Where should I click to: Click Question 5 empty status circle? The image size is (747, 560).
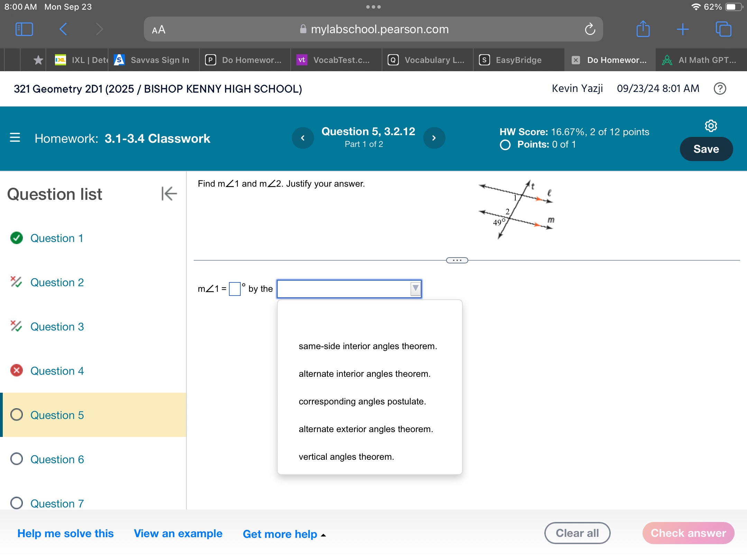point(17,414)
